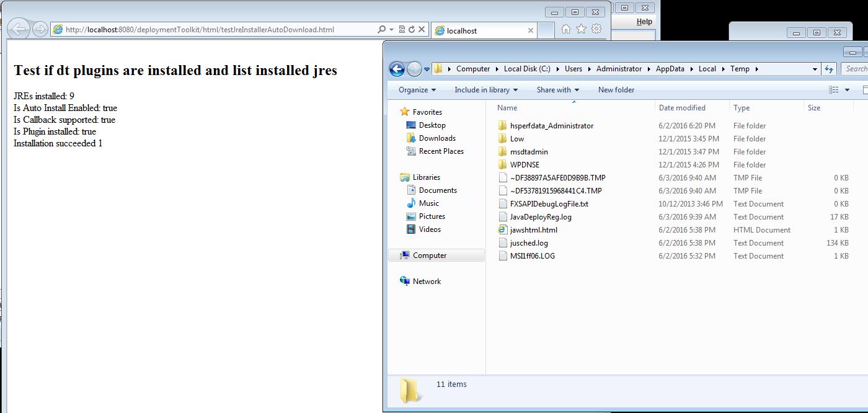Viewport: 868px width, 413px height.
Task: Click the New folder button
Action: click(616, 90)
